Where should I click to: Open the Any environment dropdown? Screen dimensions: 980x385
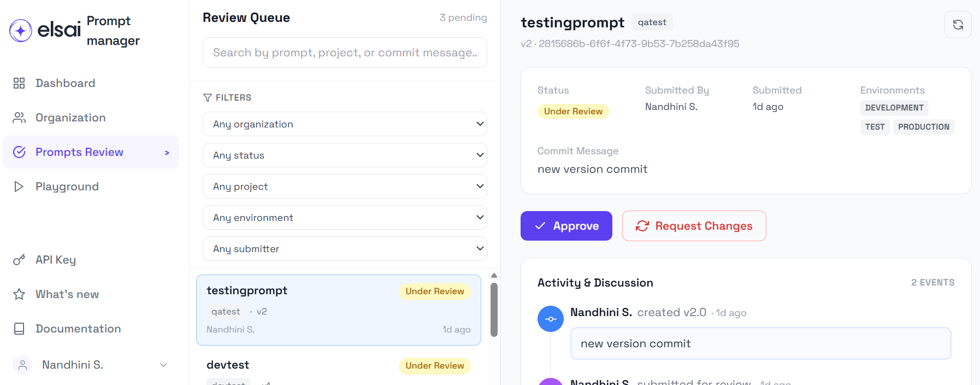pyautogui.click(x=345, y=218)
